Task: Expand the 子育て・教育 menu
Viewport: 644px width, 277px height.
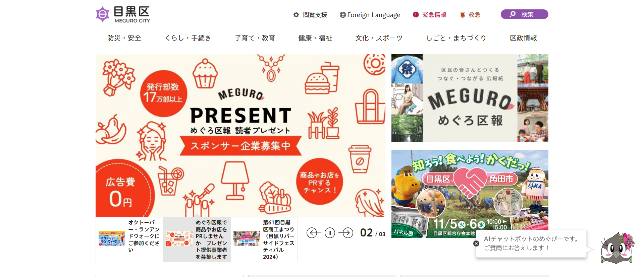Action: point(255,38)
